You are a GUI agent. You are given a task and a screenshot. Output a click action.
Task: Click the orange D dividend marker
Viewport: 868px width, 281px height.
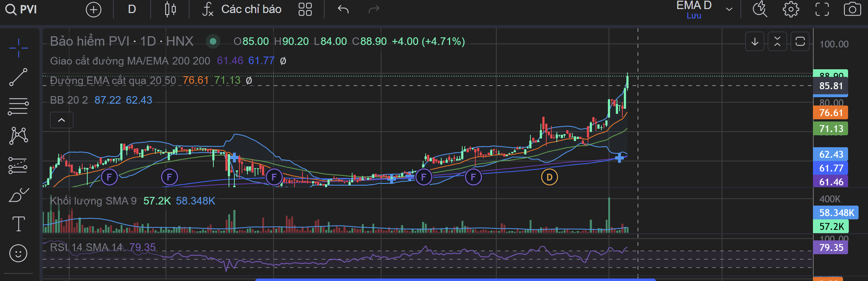[550, 177]
